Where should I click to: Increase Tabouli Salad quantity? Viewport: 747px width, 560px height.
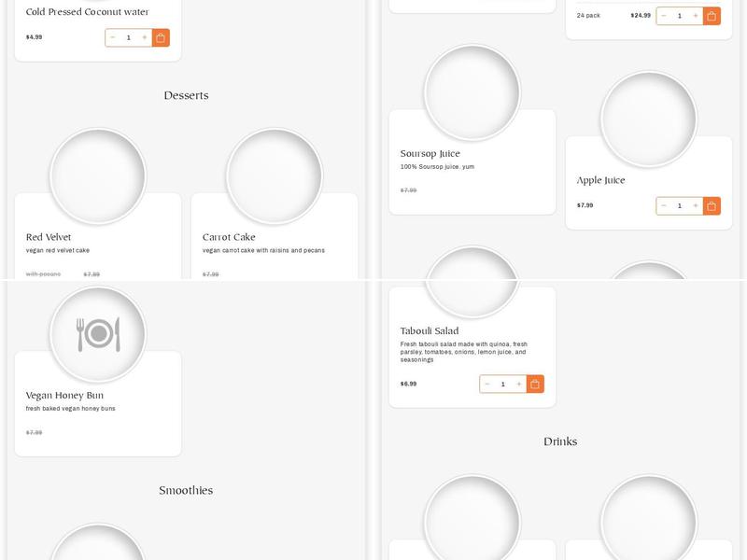pos(519,384)
